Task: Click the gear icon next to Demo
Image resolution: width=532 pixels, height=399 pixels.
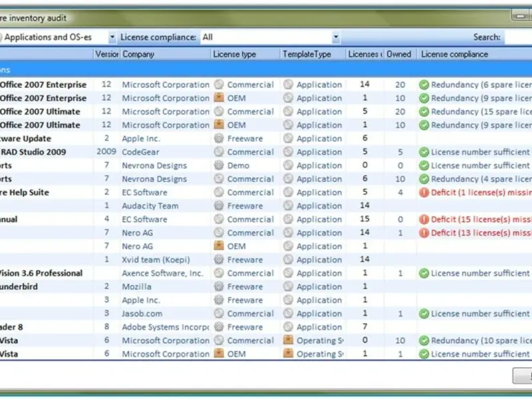Action: pyautogui.click(x=219, y=166)
